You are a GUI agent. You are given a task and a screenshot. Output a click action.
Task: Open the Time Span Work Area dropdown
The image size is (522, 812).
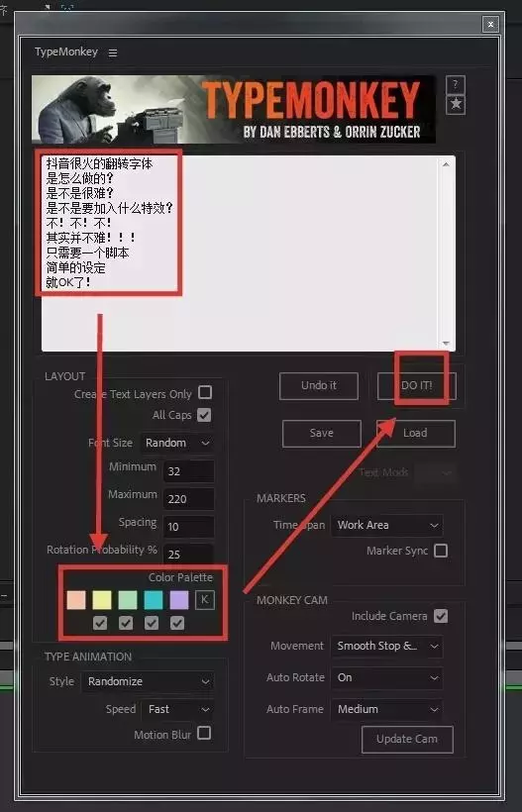point(387,525)
